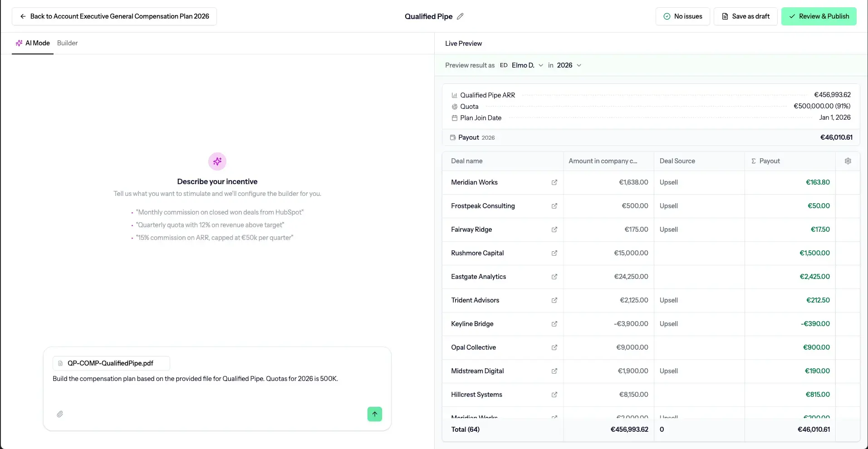The image size is (868, 449).
Task: Send the prompt with the green arrow button
Action: pyautogui.click(x=375, y=414)
